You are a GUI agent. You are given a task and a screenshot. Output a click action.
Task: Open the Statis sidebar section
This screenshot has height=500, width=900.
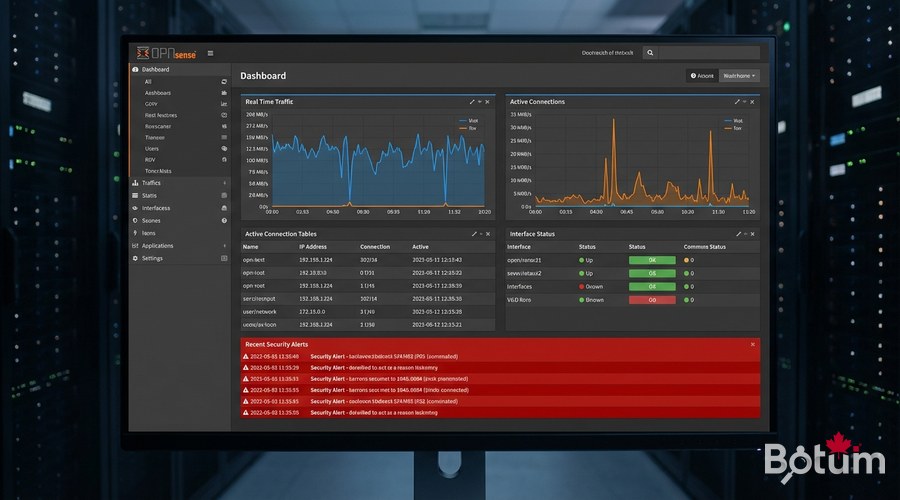(149, 196)
